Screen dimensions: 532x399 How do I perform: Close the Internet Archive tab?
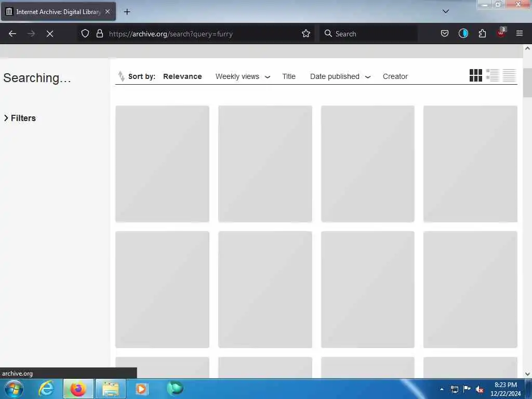[x=108, y=11]
